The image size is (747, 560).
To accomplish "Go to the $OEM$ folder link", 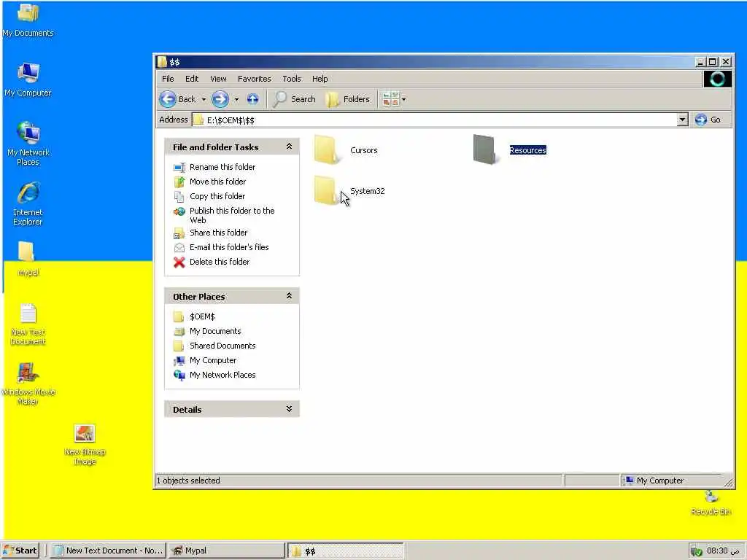I will pos(202,316).
